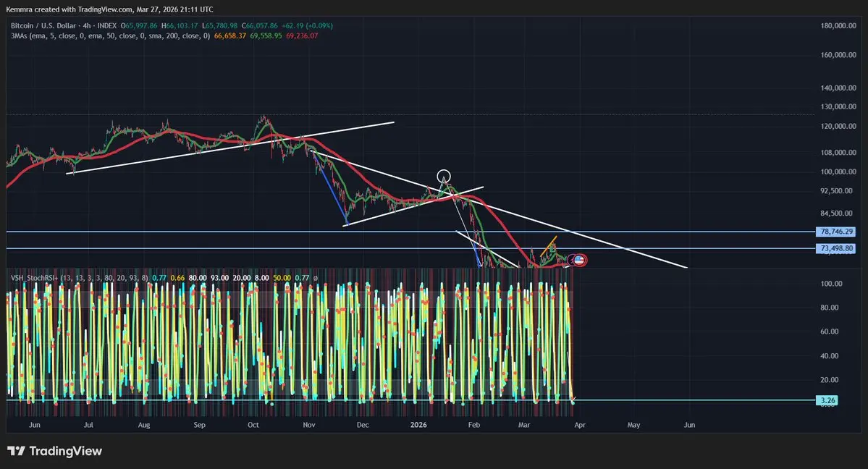The width and height of the screenshot is (868, 469).
Task: Click the open price O65,997.86
Action: pos(139,25)
